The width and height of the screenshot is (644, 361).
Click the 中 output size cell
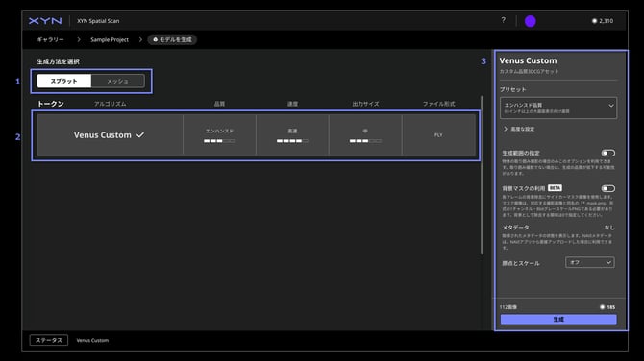pos(365,135)
